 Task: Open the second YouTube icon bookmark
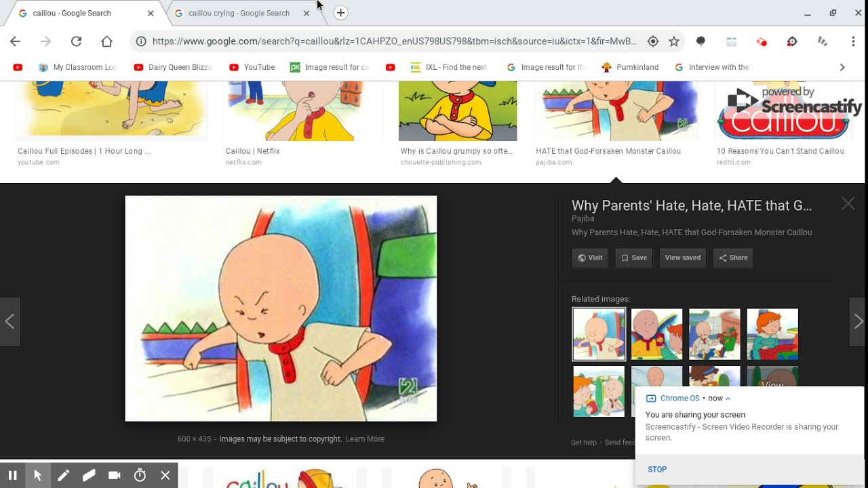point(390,67)
